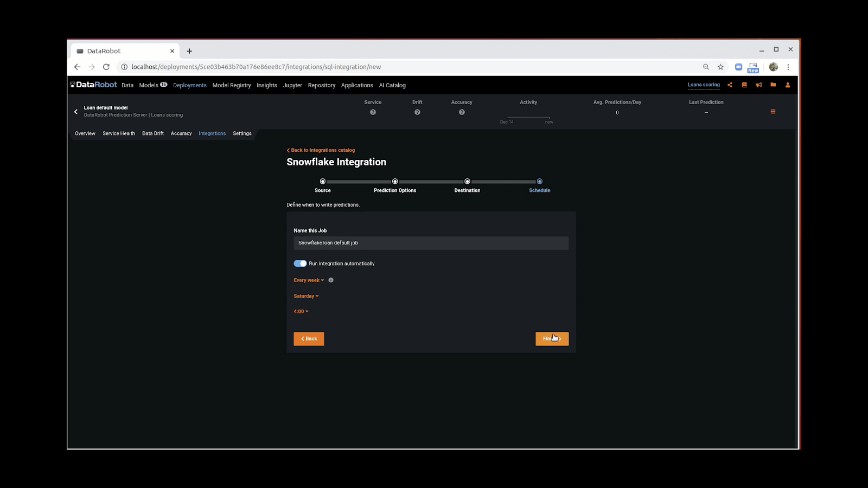The image size is (868, 488).
Task: Click the Last Prediction label
Action: [706, 102]
